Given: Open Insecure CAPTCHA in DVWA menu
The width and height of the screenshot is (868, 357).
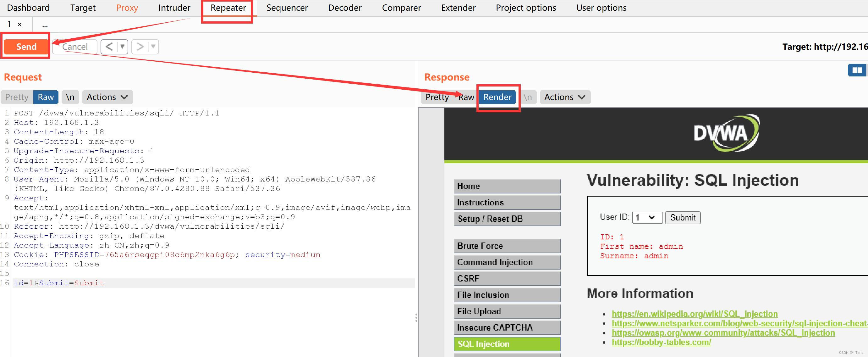Looking at the screenshot, I should click(x=507, y=328).
